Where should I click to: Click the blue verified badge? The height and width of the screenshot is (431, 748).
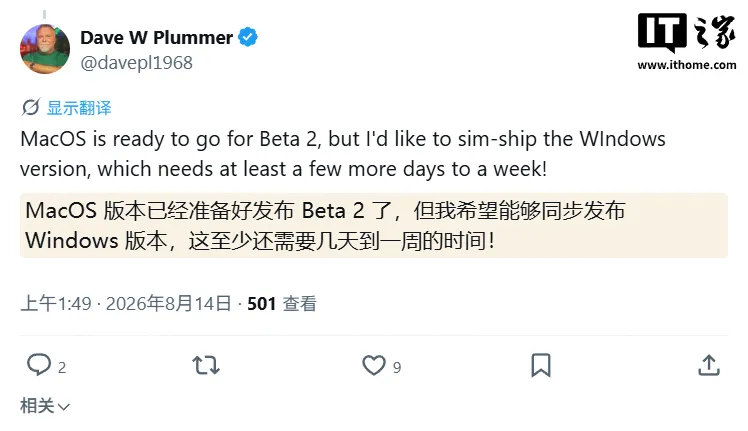(x=248, y=37)
